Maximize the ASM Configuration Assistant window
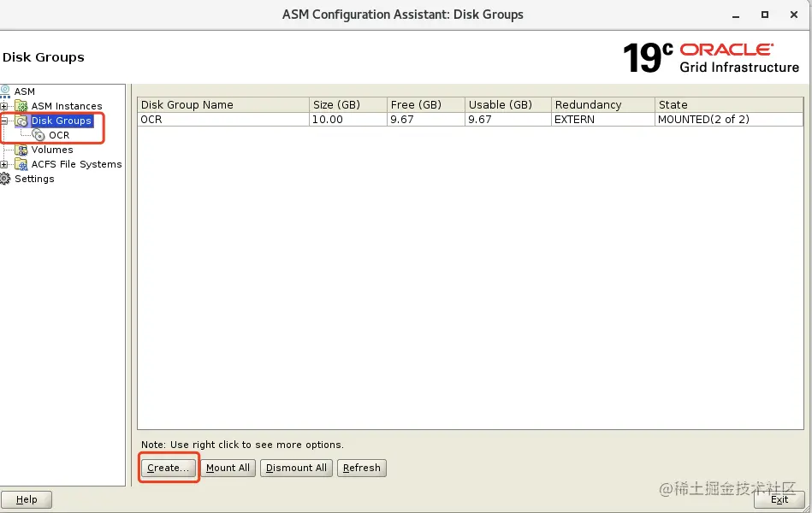The width and height of the screenshot is (812, 513). click(764, 15)
